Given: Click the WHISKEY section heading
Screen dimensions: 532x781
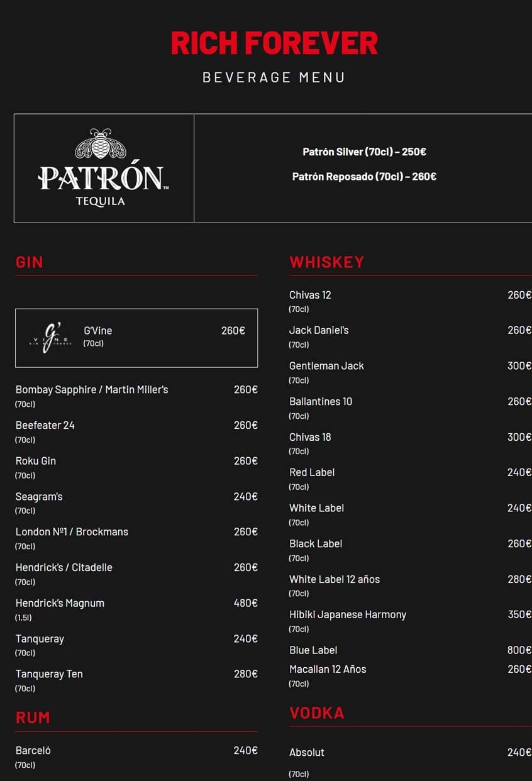Looking at the screenshot, I should click(x=326, y=262).
